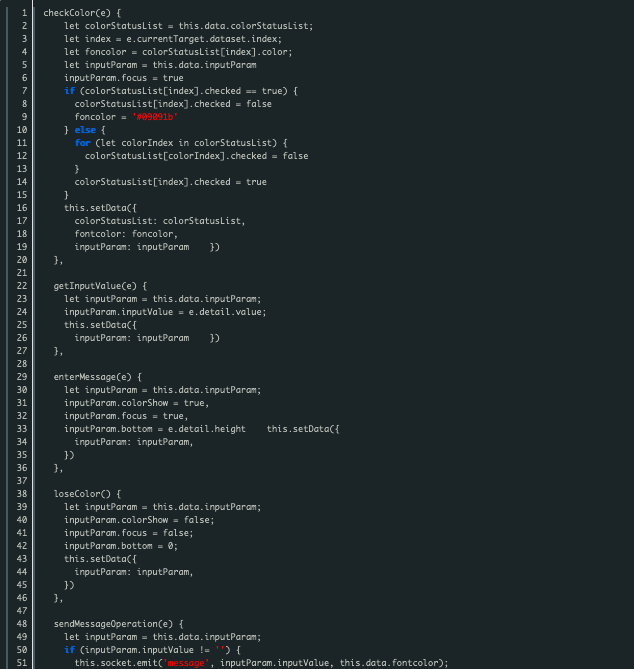The width and height of the screenshot is (634, 669).
Task: Place cursor on fontcolor: foncolor line
Action: pos(126,234)
